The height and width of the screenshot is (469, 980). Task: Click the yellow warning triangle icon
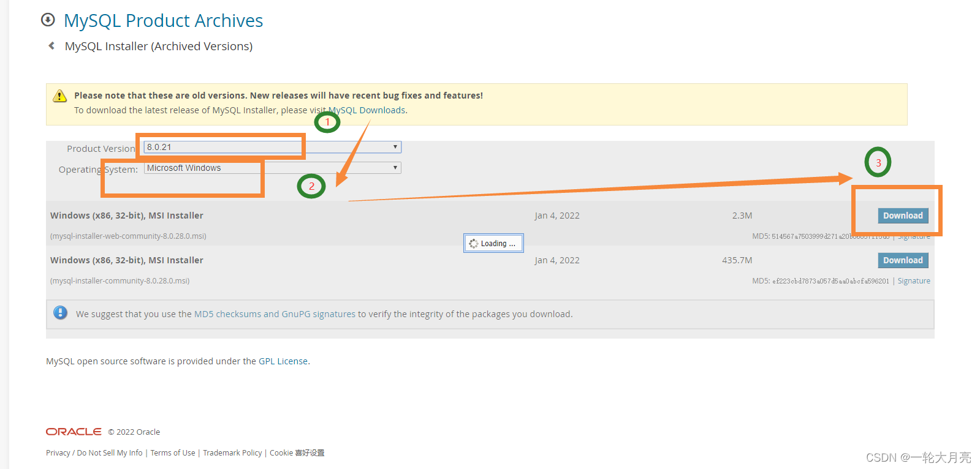coord(59,96)
